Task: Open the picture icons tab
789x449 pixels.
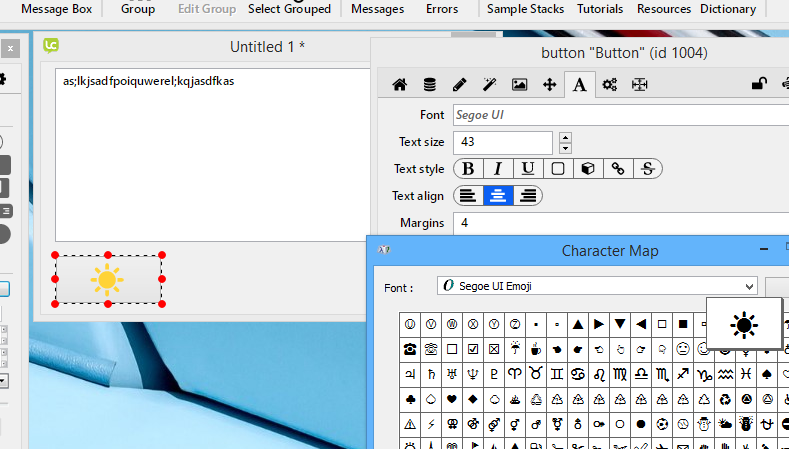Action: (x=519, y=85)
